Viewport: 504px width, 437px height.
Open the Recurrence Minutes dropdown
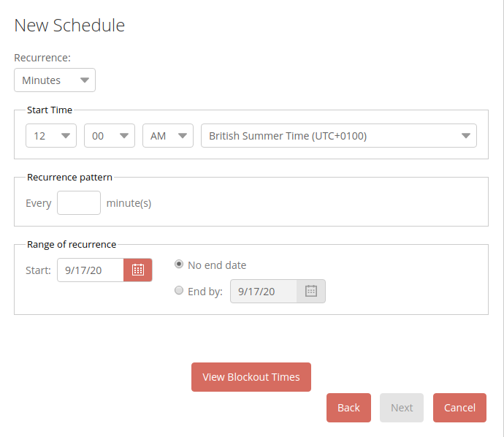pos(55,80)
